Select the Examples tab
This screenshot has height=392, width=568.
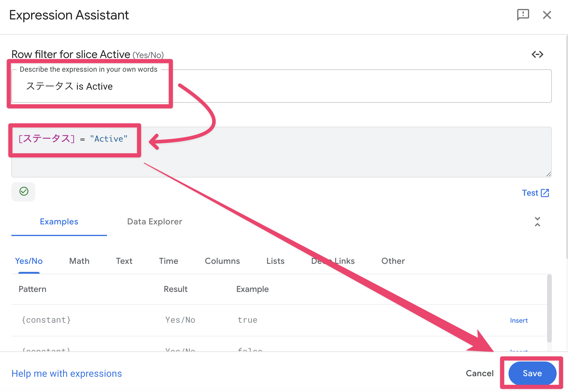point(59,222)
